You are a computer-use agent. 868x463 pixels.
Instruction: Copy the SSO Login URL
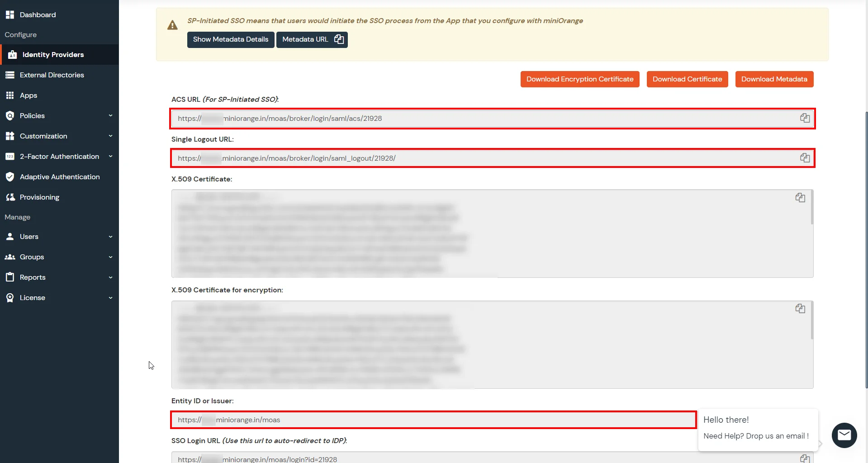pos(805,458)
